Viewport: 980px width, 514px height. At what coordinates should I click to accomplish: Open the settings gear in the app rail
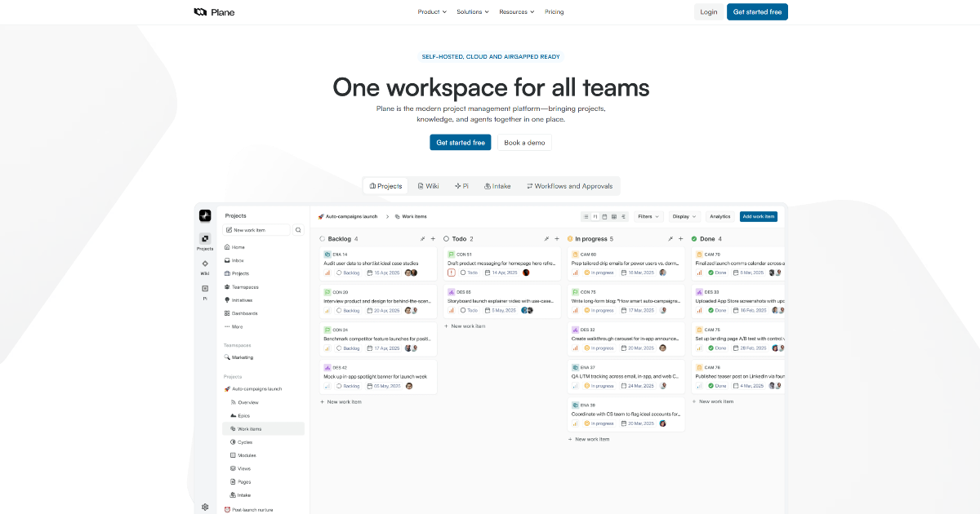click(205, 507)
